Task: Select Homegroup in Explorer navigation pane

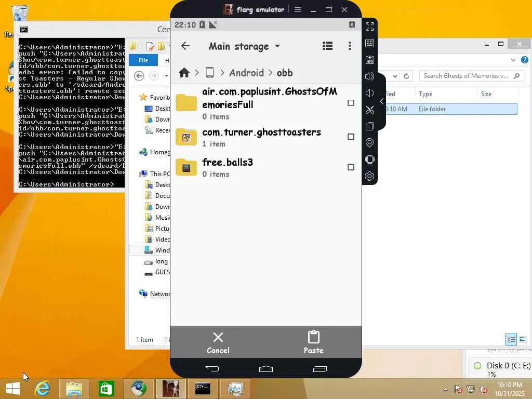Action: pyautogui.click(x=155, y=152)
